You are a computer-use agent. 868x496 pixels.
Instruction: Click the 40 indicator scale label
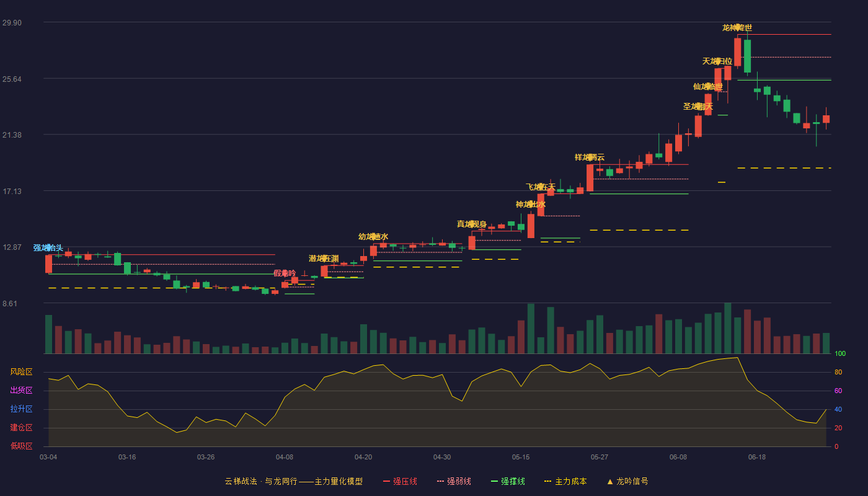[x=838, y=409]
